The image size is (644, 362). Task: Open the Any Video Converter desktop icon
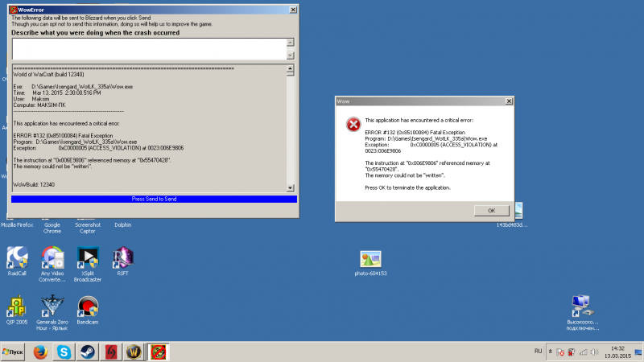(52, 257)
